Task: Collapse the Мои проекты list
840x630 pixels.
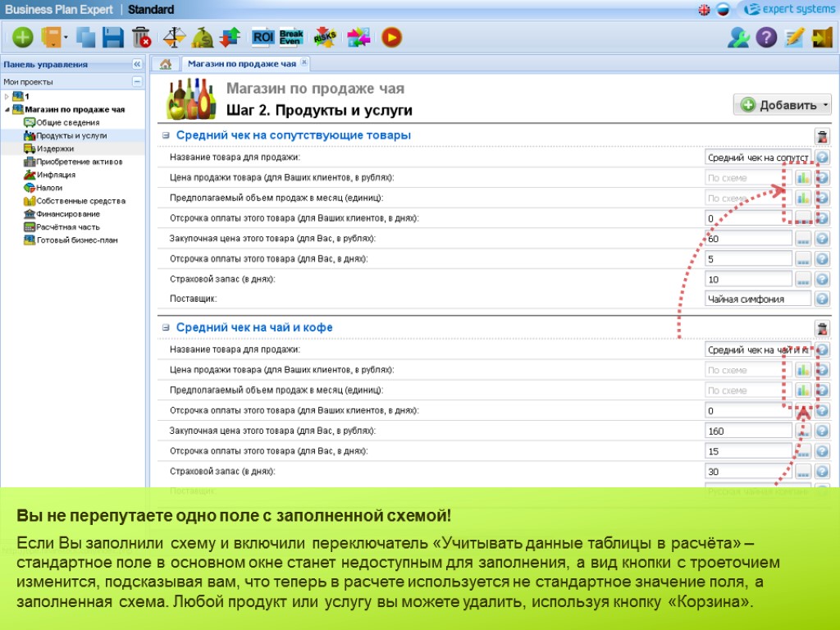Action: (137, 81)
